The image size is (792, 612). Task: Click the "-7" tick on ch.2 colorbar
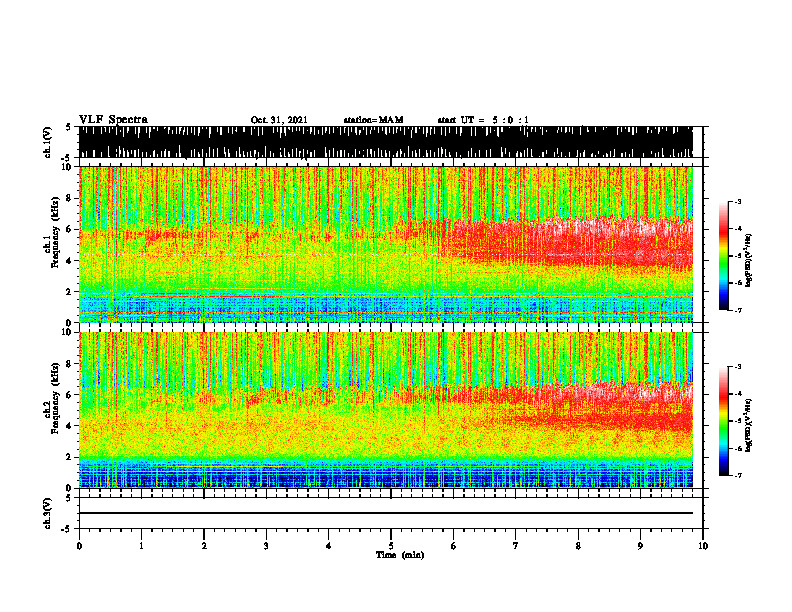pos(738,475)
